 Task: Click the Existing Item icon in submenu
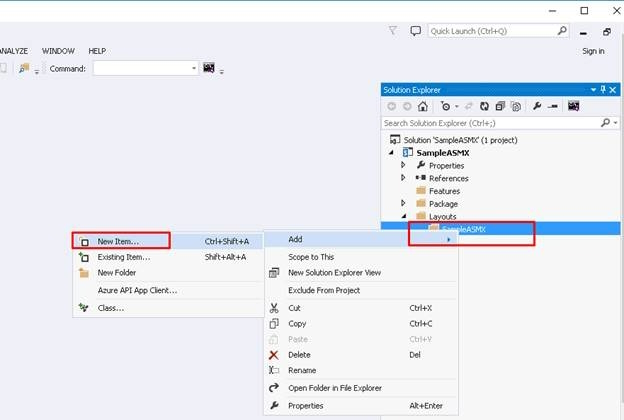(x=84, y=257)
